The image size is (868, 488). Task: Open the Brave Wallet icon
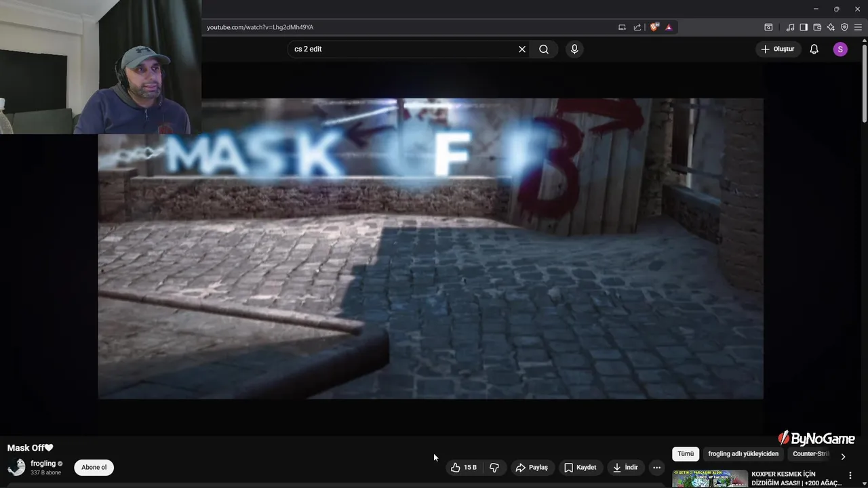coord(817,27)
